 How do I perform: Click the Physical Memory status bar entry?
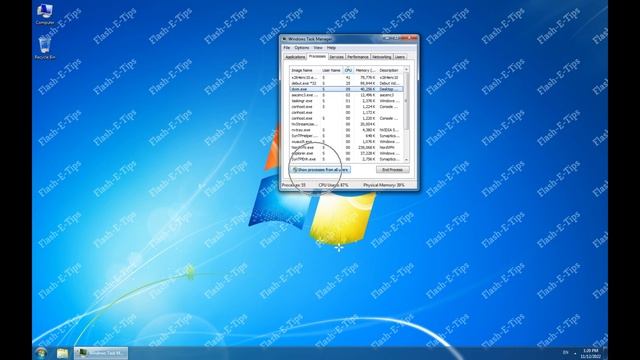(x=384, y=185)
